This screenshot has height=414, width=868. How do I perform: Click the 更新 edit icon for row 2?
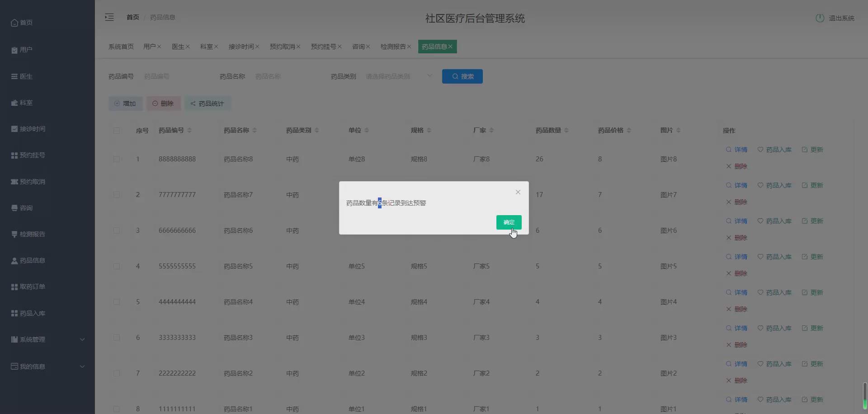click(x=804, y=185)
